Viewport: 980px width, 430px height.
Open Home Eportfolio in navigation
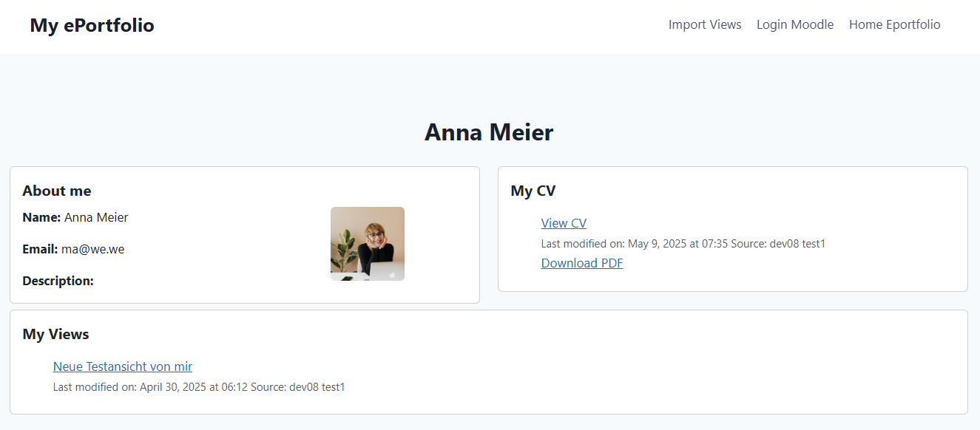895,24
